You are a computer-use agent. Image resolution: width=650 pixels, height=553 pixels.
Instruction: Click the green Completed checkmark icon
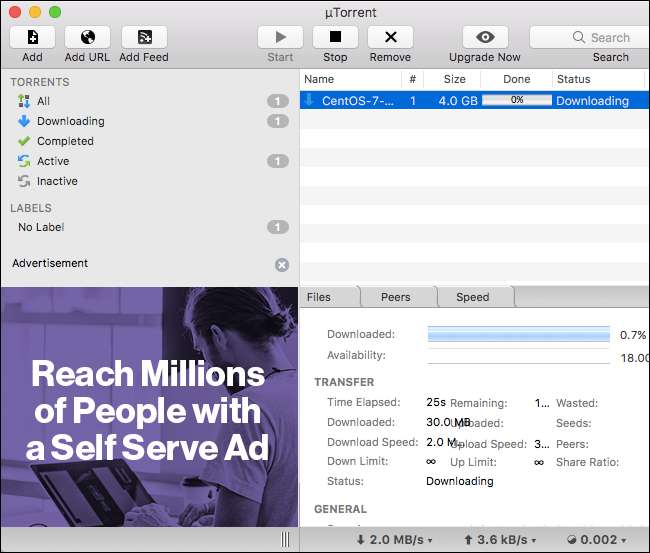[x=24, y=141]
